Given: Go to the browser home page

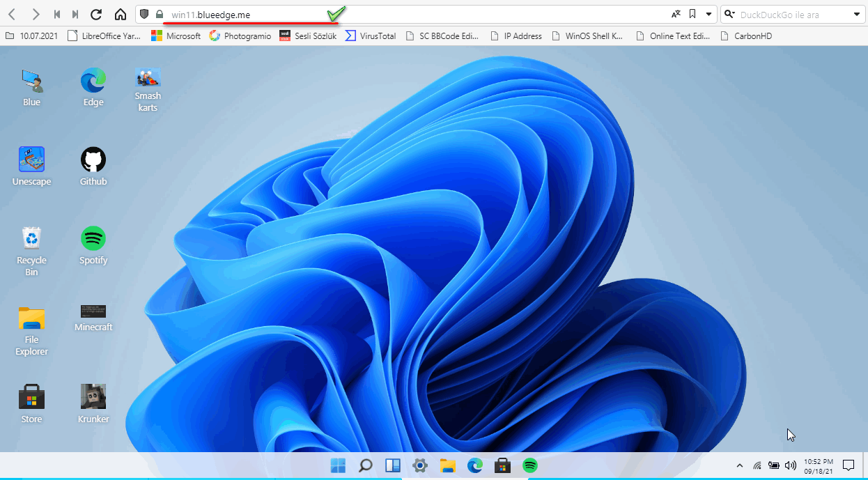Looking at the screenshot, I should 120,14.
